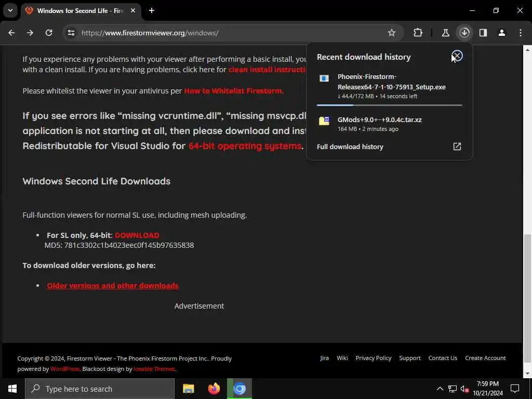Click the red DOWNLOAD link for SL 64-bit
The height and width of the screenshot is (399, 532).
[137, 235]
